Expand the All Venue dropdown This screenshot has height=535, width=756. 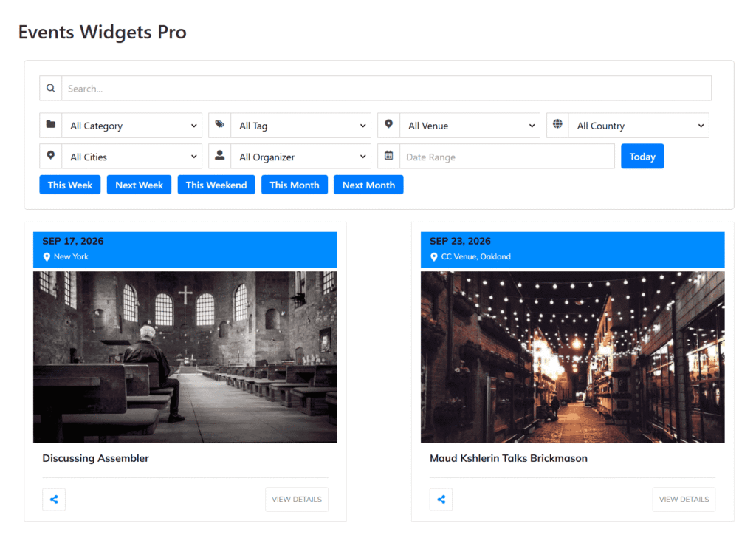point(470,126)
